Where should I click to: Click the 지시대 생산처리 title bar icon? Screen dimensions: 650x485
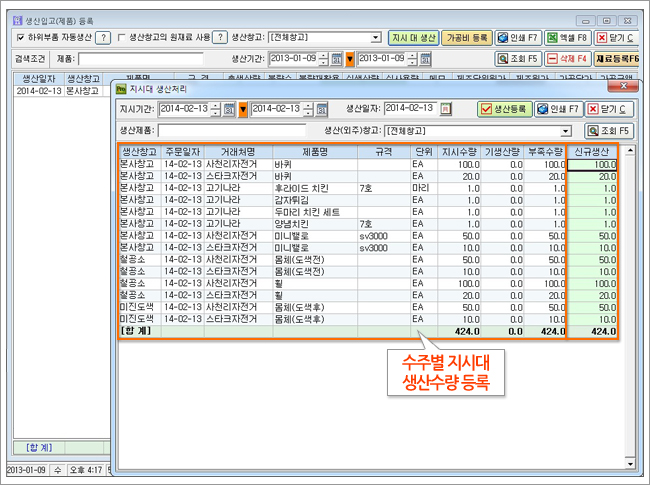pyautogui.click(x=121, y=89)
